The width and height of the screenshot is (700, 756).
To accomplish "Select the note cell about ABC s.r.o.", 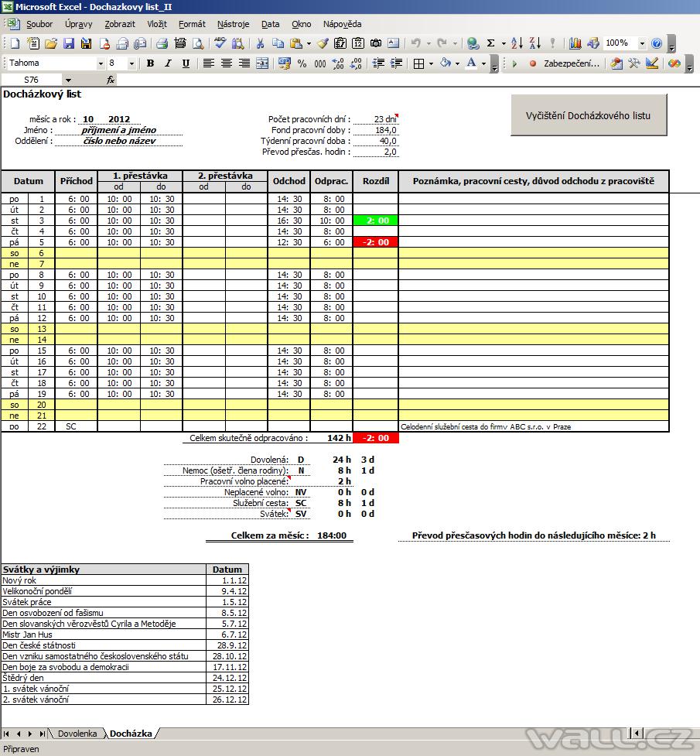I will (x=534, y=426).
